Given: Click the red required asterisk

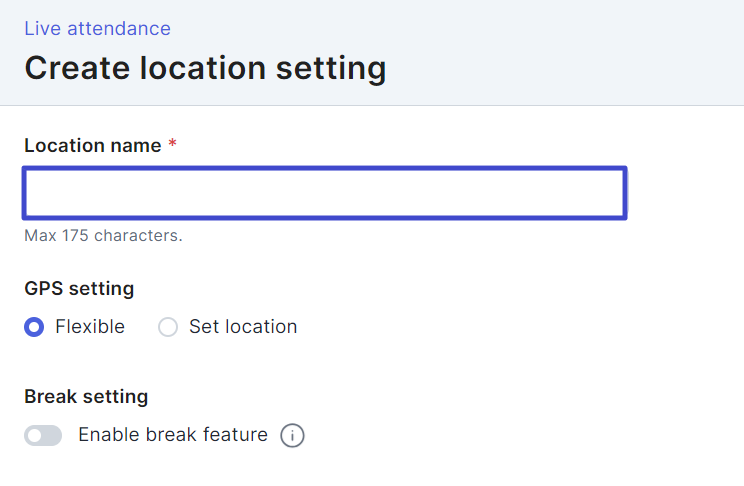Looking at the screenshot, I should coord(172,145).
